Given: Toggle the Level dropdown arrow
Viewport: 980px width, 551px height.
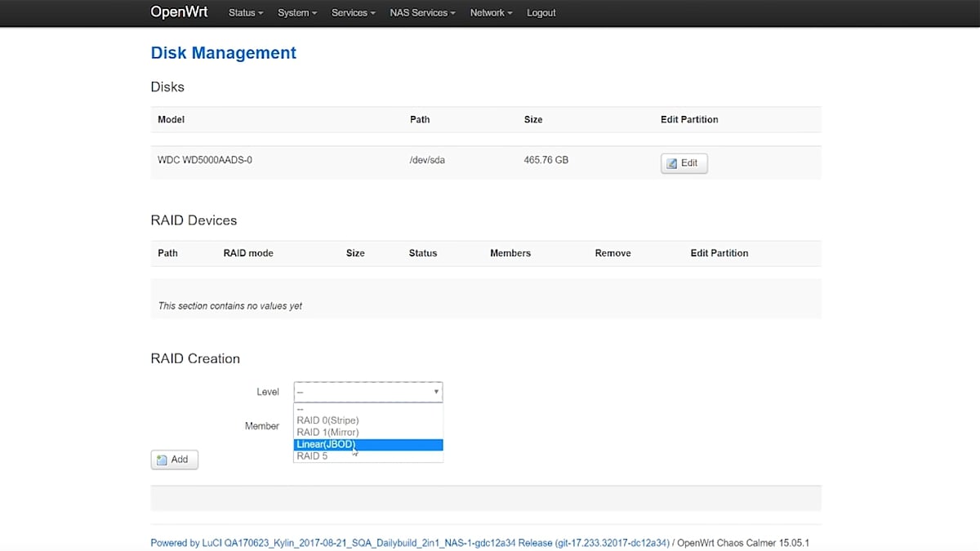Looking at the screenshot, I should coord(436,392).
